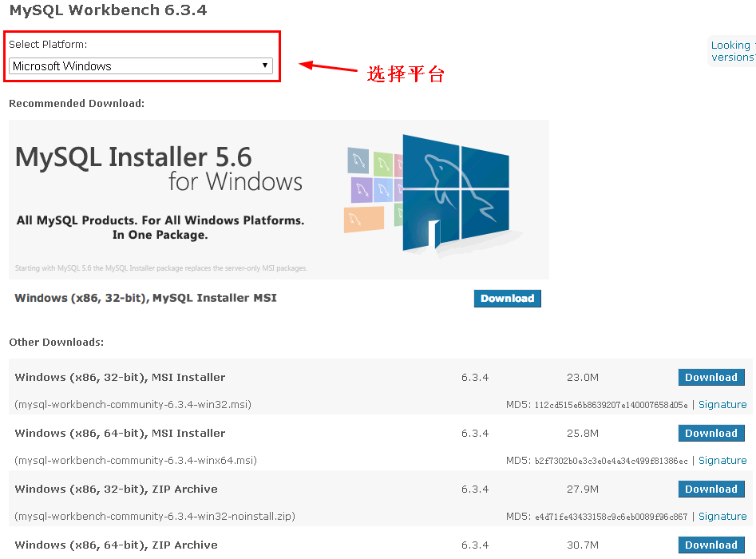
Task: Download the 64-bit MSI Installer
Action: pos(711,433)
